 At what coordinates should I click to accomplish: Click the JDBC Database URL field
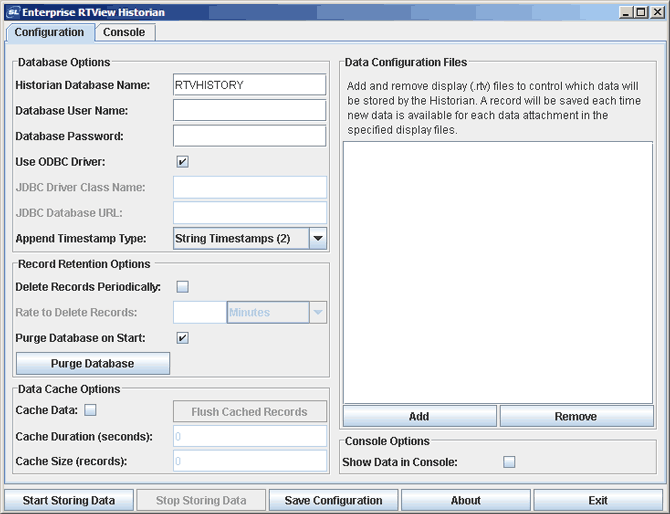point(250,213)
